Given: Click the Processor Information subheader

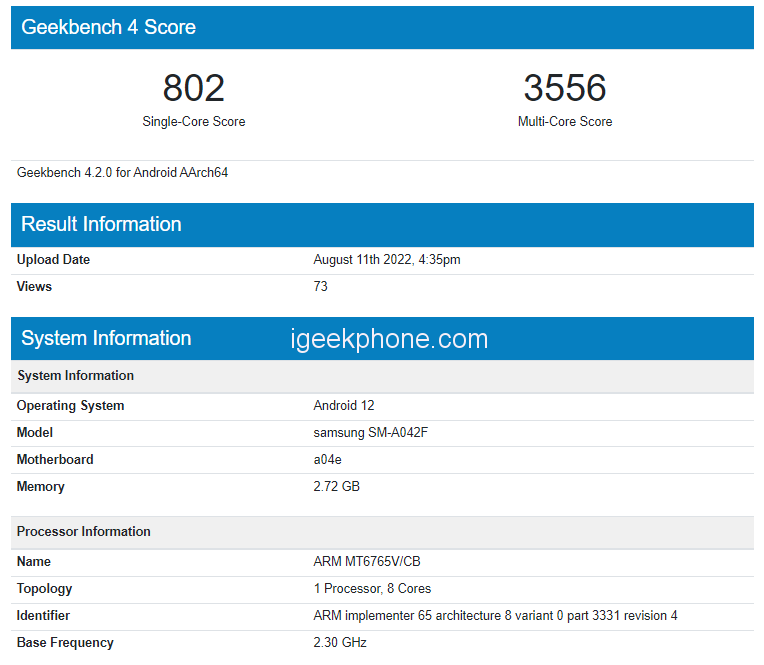Looking at the screenshot, I should pyautogui.click(x=84, y=532).
